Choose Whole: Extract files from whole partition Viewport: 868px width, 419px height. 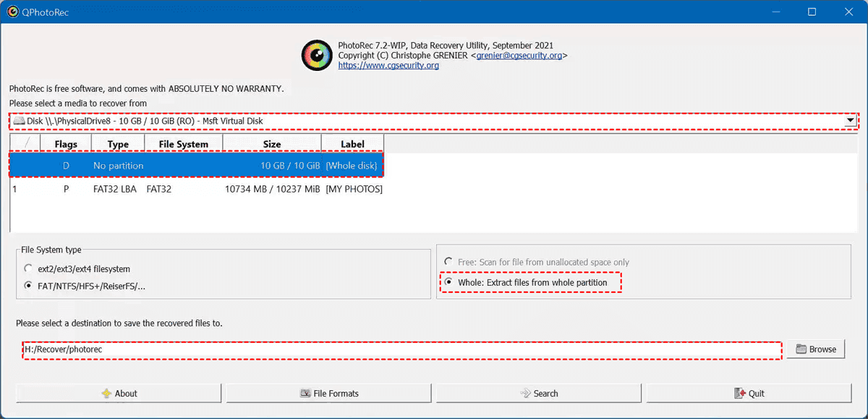pos(449,282)
